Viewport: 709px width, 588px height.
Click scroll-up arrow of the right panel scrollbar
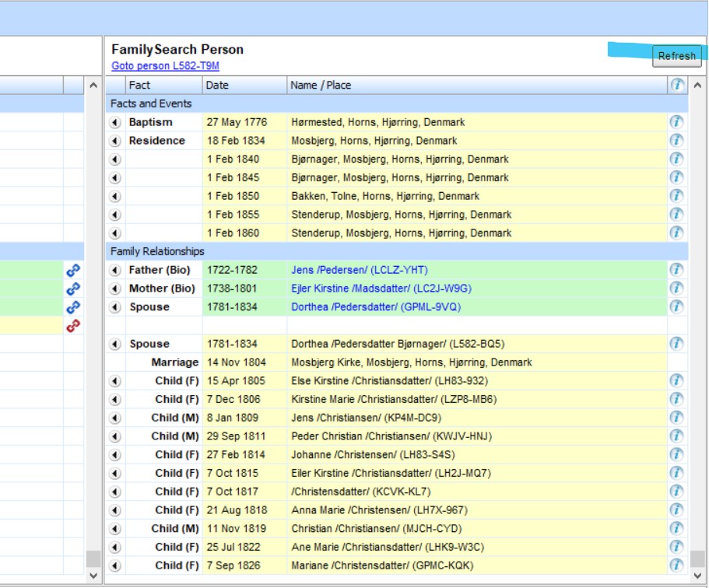[x=697, y=85]
